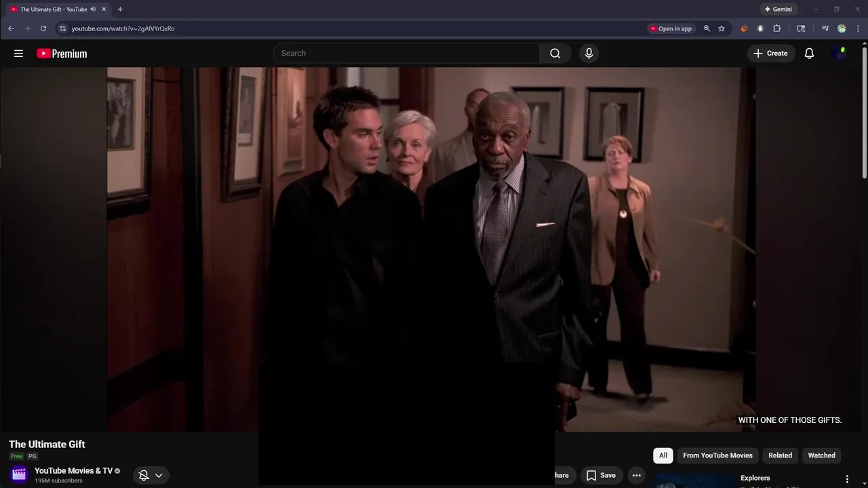The width and height of the screenshot is (868, 488).
Task: Bookmark this page with star icon
Action: click(722, 28)
